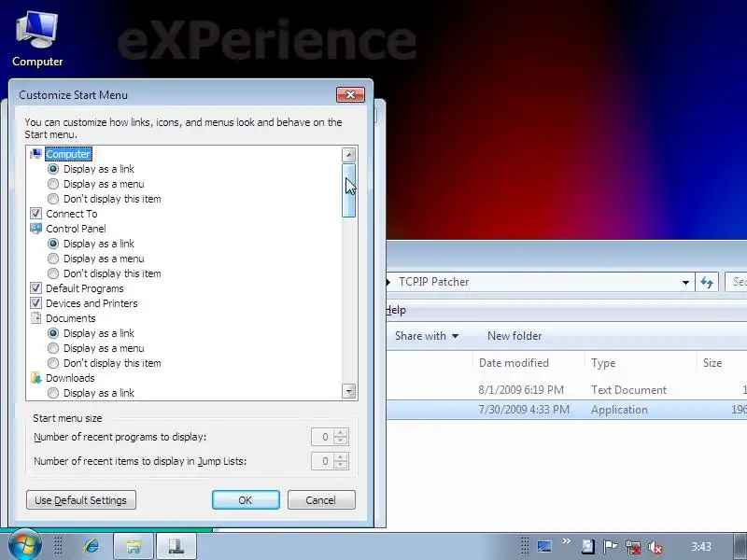Click the list scrollbar up arrow

348,154
